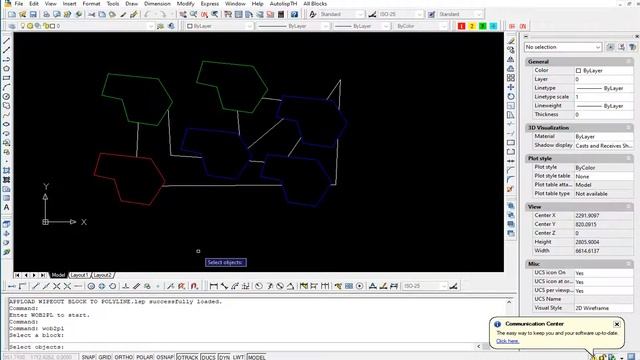The image size is (640, 360).
Task: Switch to the Layout2 tab
Action: tap(102, 275)
